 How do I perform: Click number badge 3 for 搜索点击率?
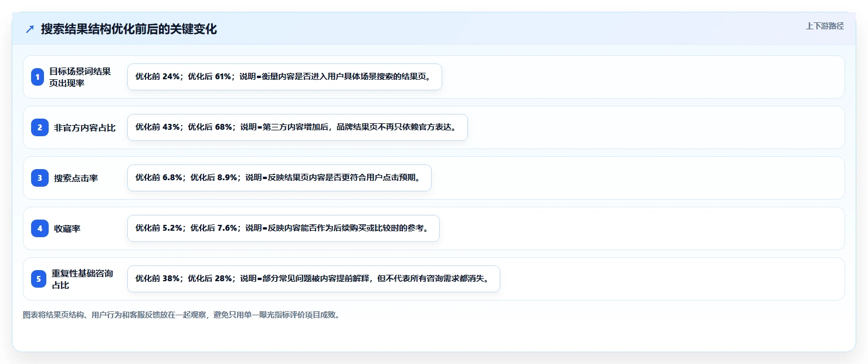click(x=40, y=178)
